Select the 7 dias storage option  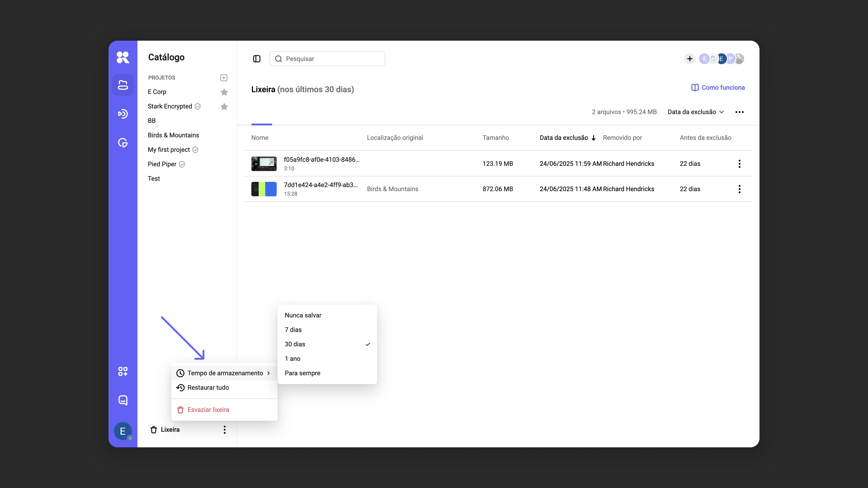[327, 330]
